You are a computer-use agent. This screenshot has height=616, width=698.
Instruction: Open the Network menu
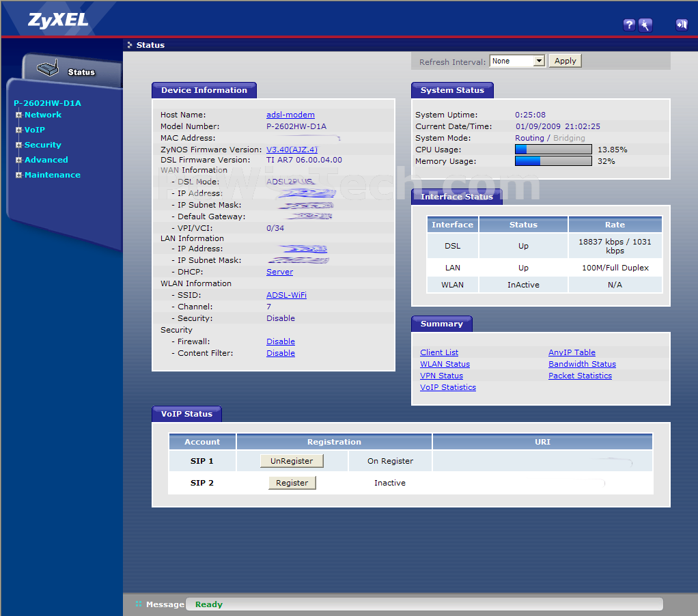43,115
